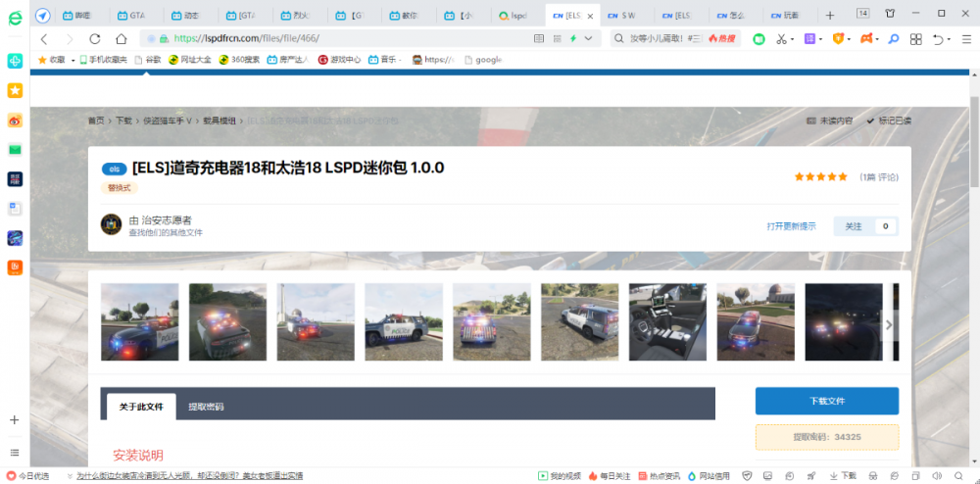The width and height of the screenshot is (980, 484).
Task: Switch to the 关于此文件 tab
Action: point(141,407)
